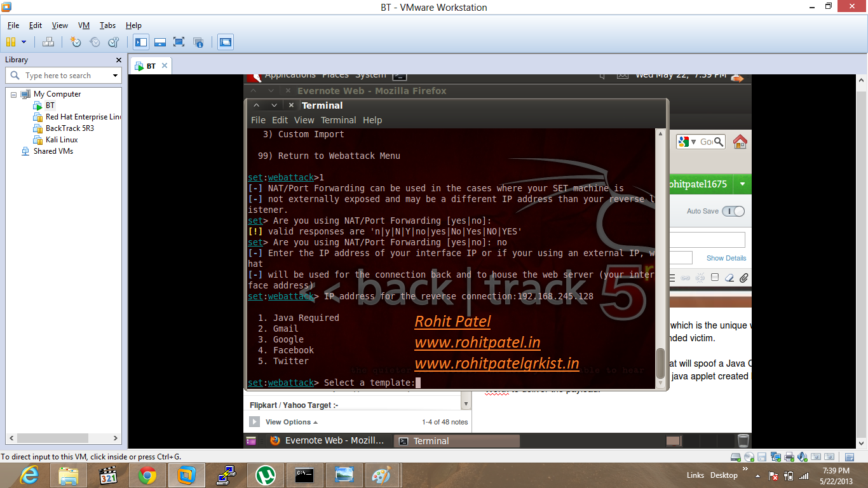Open the power options dropdown arrow
This screenshot has height=488, width=868.
pyautogui.click(x=24, y=42)
